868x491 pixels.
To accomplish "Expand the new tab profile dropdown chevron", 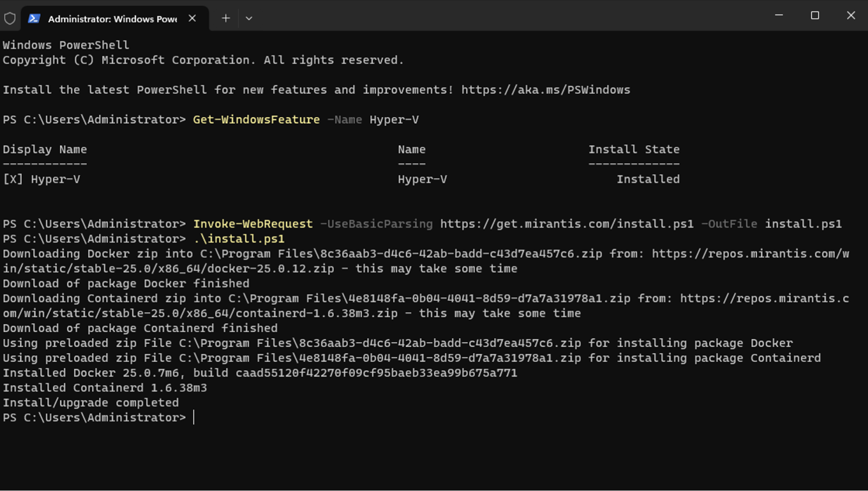I will click(249, 18).
